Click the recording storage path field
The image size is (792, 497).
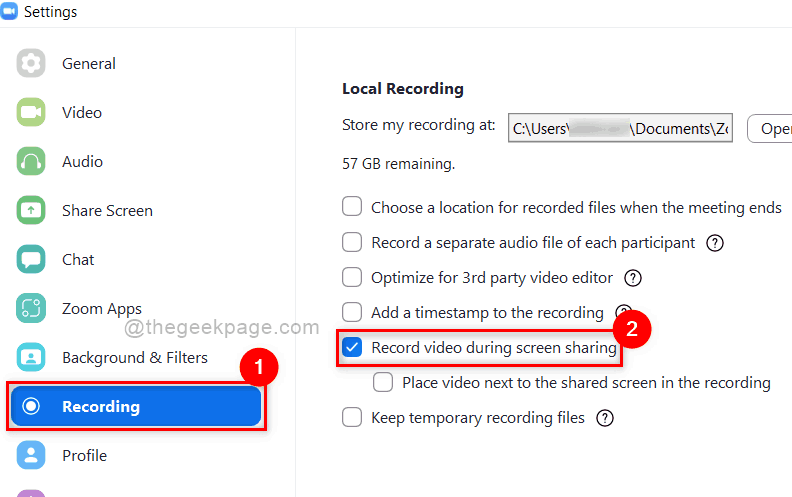620,128
